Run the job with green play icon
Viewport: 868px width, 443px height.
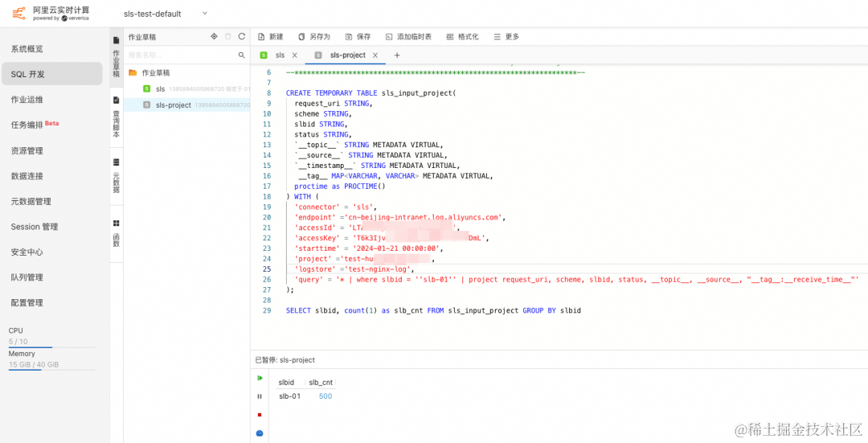(260, 378)
